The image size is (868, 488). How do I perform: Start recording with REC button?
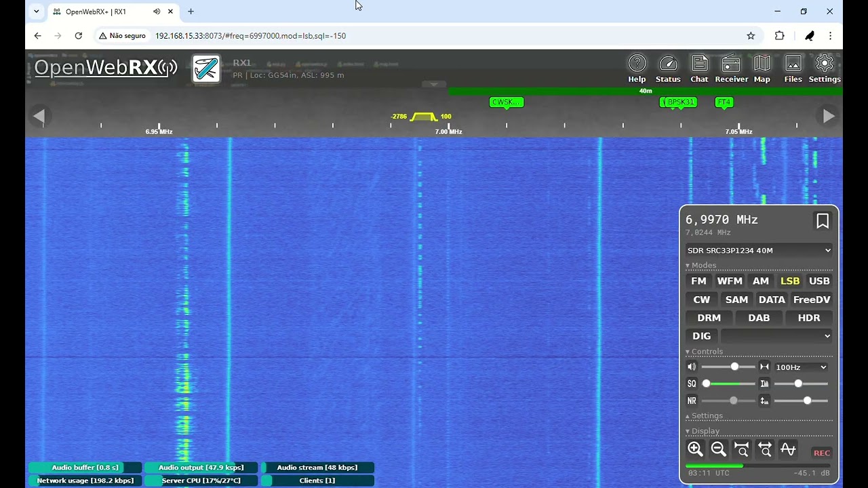tap(821, 453)
